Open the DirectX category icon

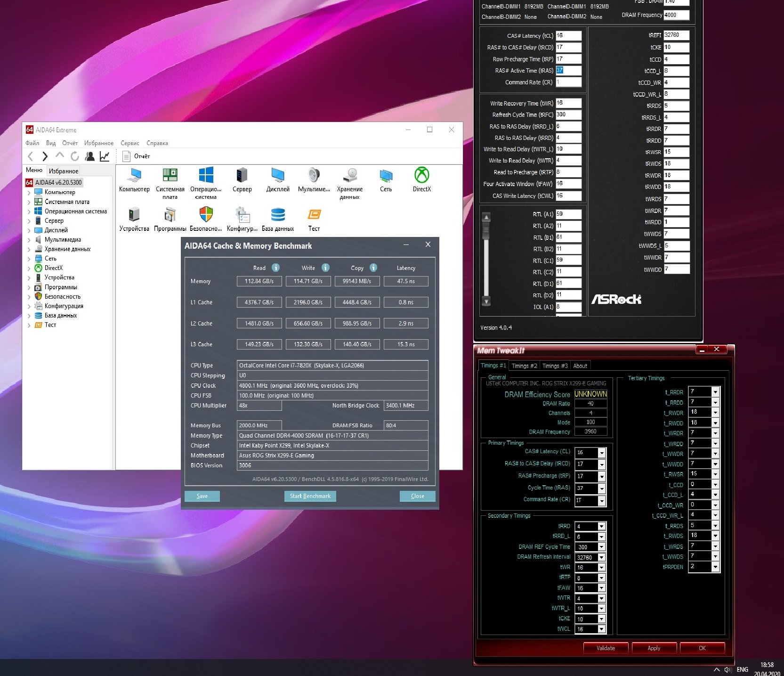pyautogui.click(x=422, y=176)
